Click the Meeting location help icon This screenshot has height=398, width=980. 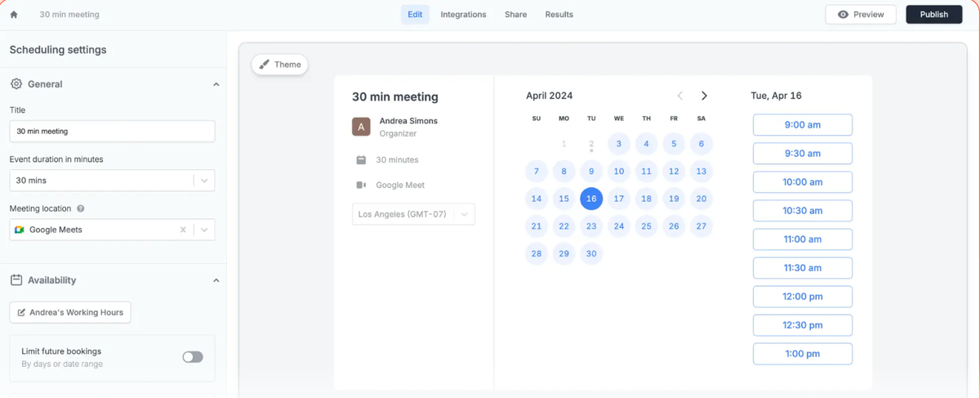coord(80,208)
